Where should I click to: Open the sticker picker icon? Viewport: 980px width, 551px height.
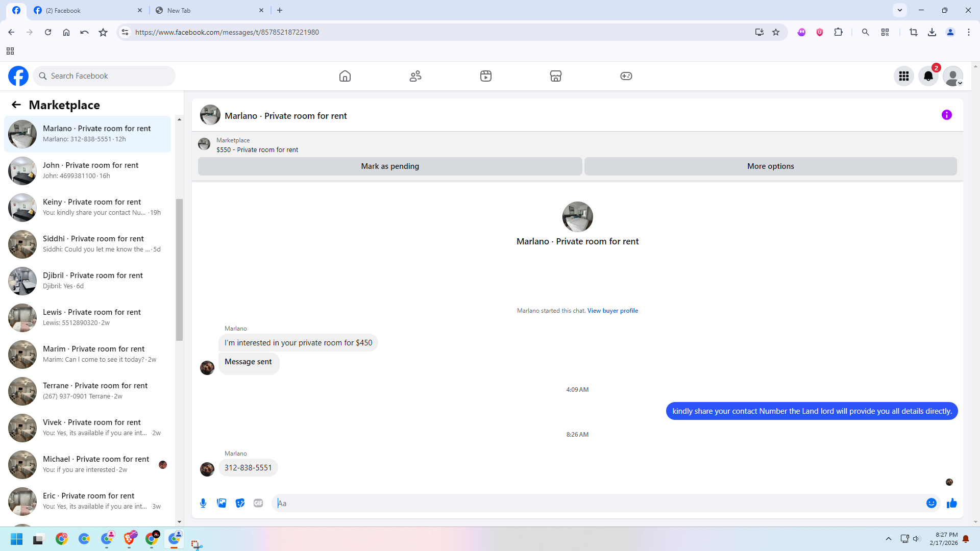pos(240,503)
